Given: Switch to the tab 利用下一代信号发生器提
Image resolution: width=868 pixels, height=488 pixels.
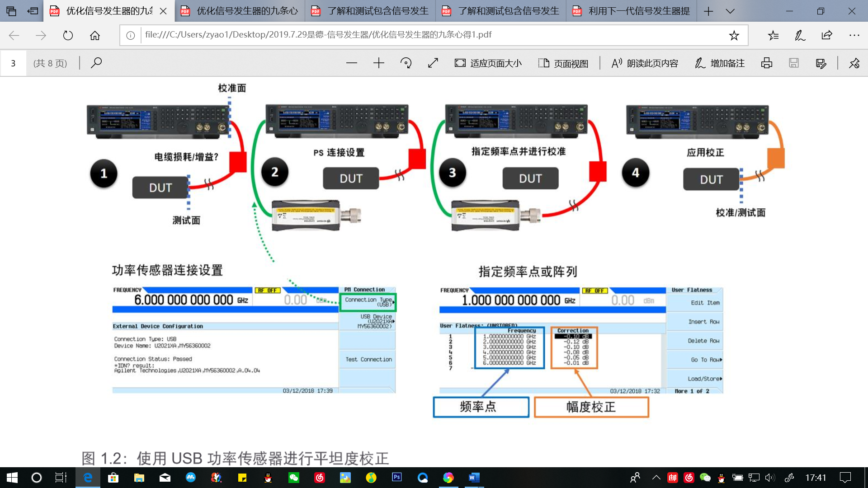Looking at the screenshot, I should click(x=632, y=11).
